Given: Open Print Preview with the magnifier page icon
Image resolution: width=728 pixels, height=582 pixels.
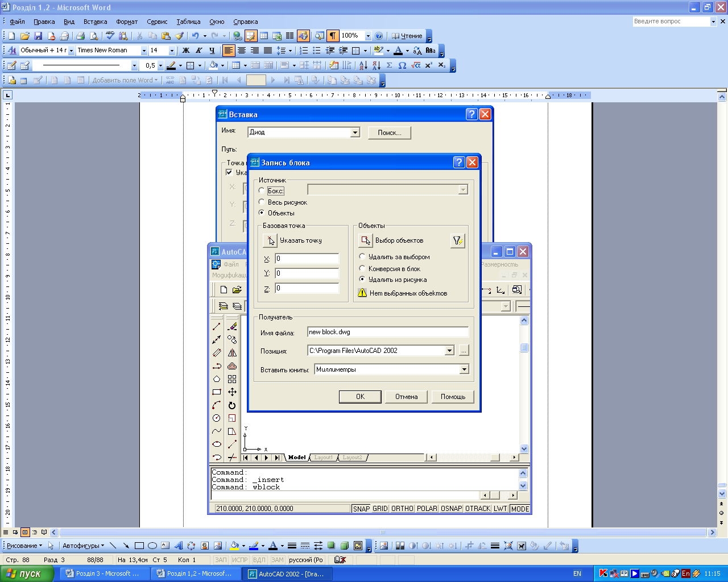Looking at the screenshot, I should (94, 36).
